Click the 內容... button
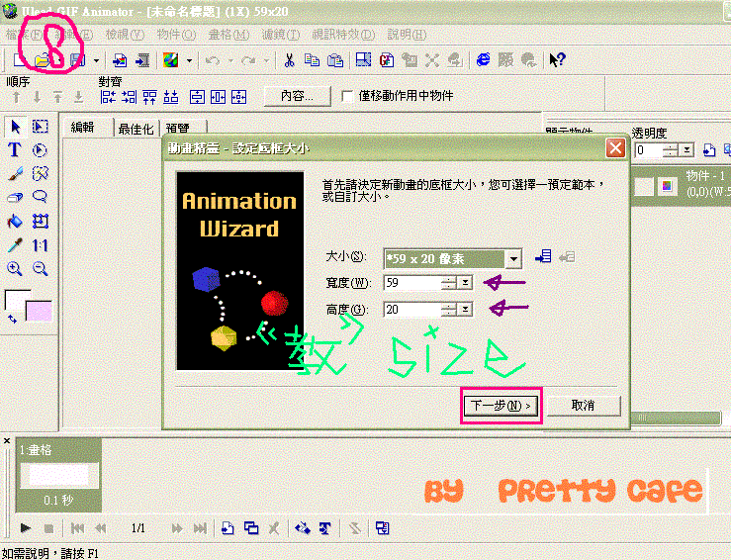This screenshot has height=560, width=731. (x=297, y=96)
